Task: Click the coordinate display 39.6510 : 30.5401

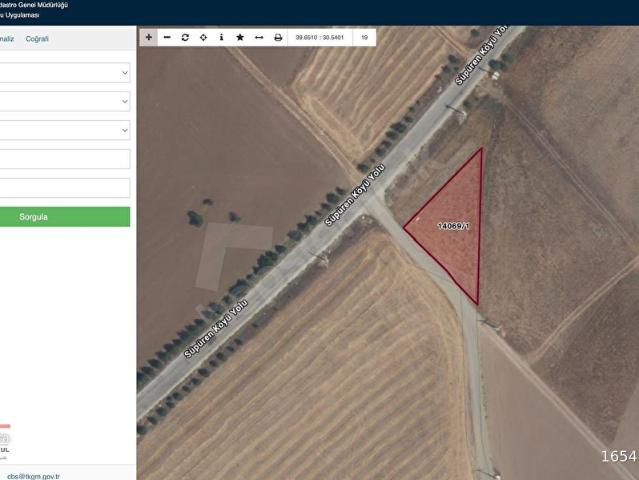Action: [x=320, y=37]
